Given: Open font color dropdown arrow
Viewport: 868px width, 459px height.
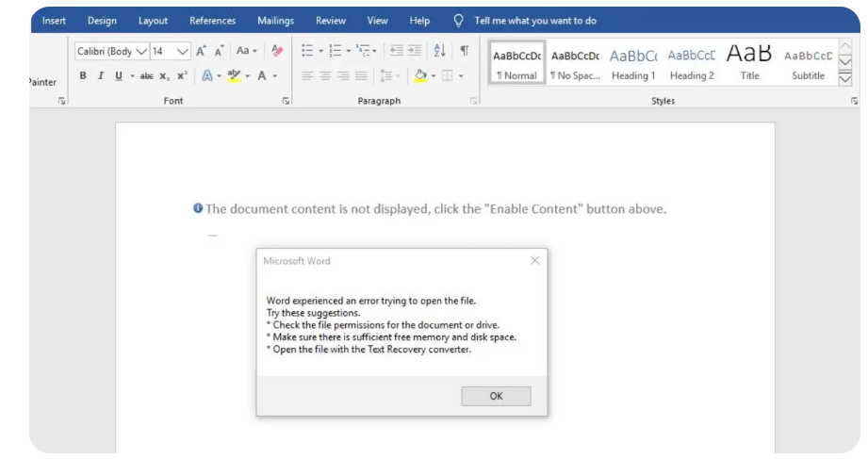Looking at the screenshot, I should coord(275,75).
